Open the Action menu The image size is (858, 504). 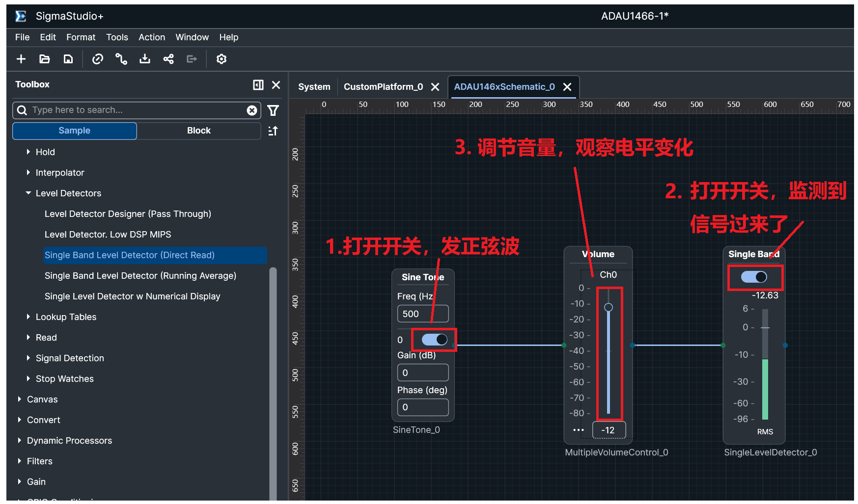[x=152, y=37]
